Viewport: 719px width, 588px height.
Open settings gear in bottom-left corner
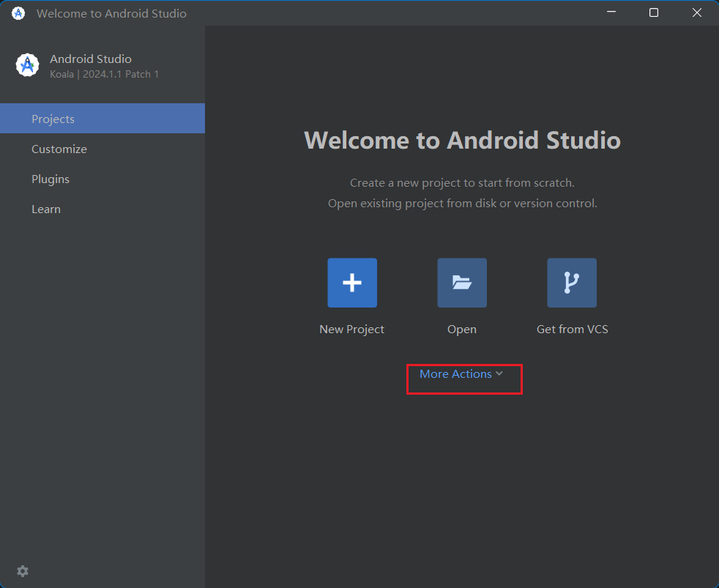(x=23, y=571)
